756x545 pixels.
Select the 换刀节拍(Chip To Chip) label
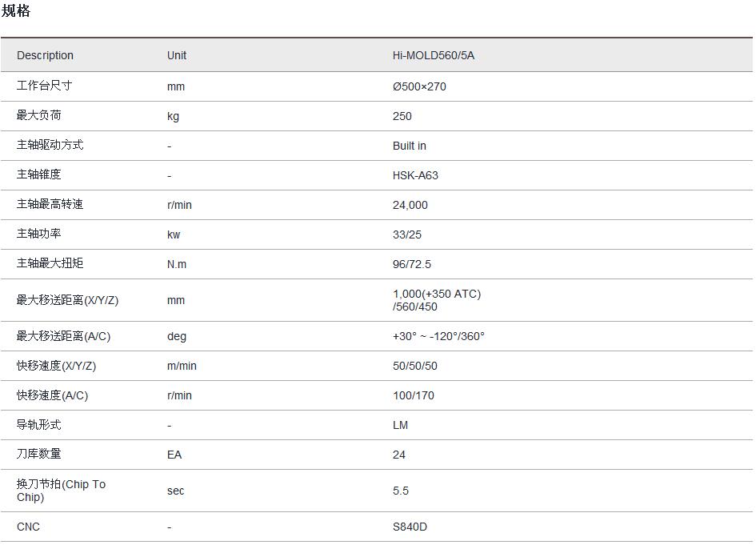pyautogui.click(x=61, y=491)
